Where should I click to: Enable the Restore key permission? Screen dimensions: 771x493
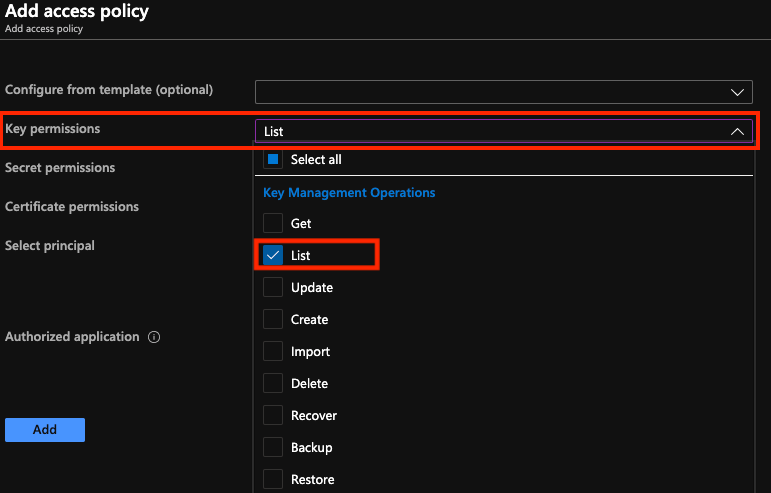[x=273, y=480]
